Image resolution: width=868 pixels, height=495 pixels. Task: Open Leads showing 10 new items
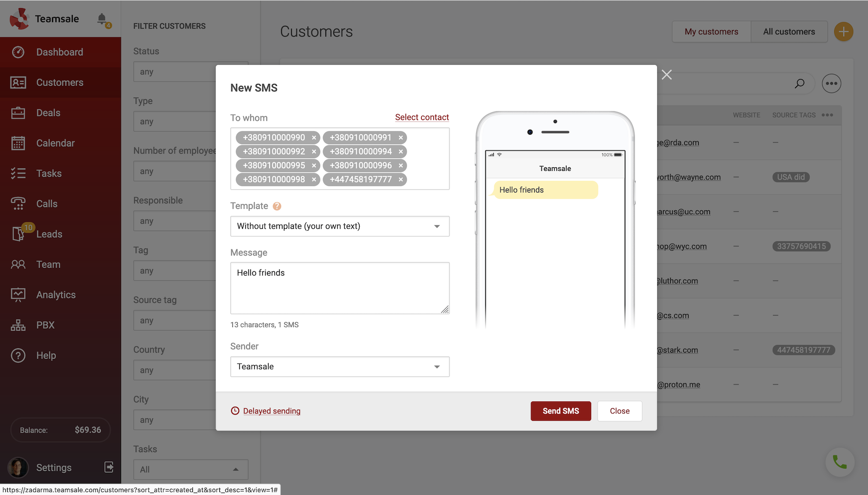(x=49, y=234)
